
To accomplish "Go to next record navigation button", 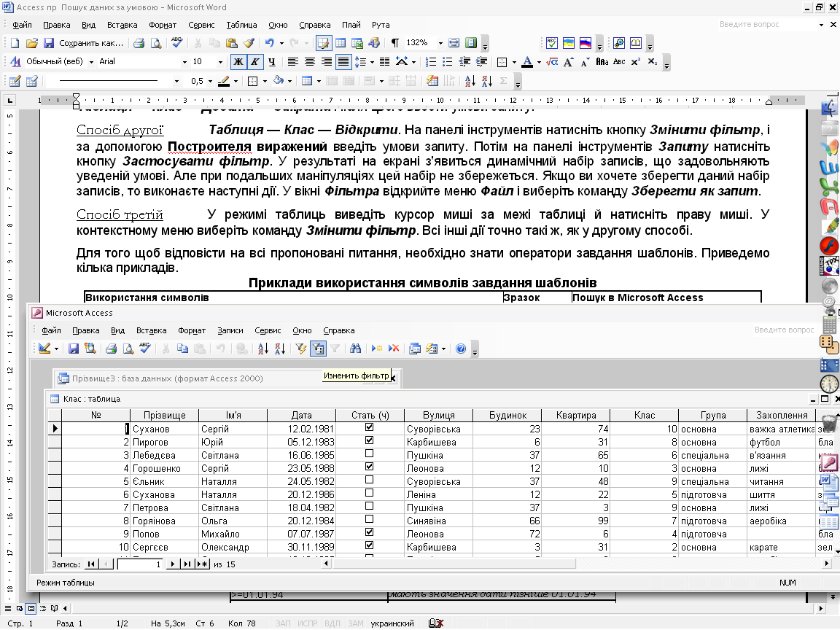I will coord(173,564).
